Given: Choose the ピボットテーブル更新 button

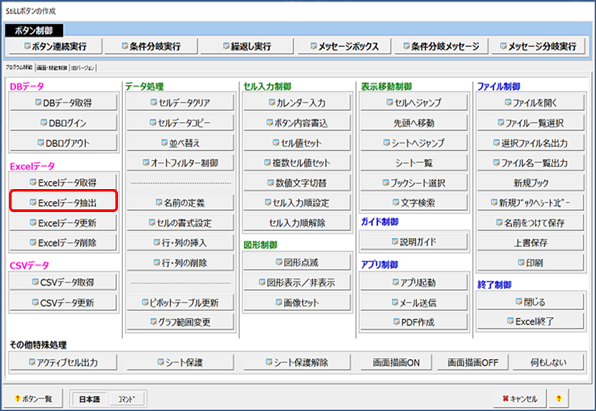Looking at the screenshot, I should coord(180,302).
